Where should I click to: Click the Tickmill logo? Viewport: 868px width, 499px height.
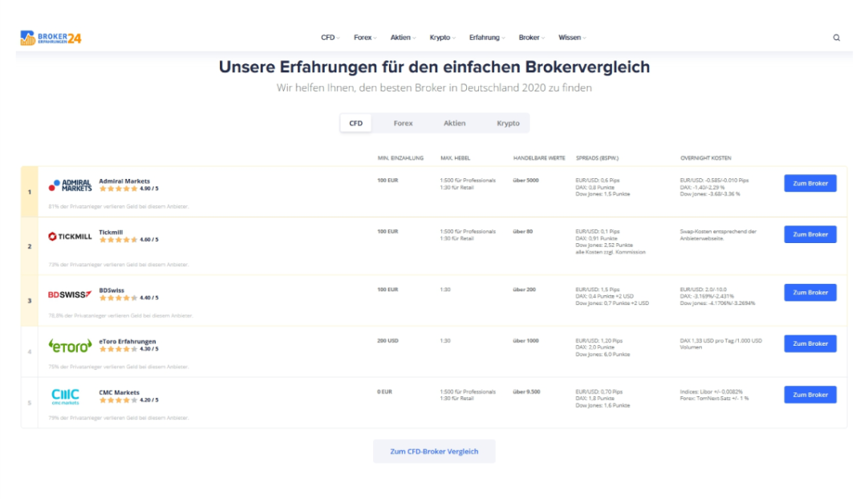(70, 237)
